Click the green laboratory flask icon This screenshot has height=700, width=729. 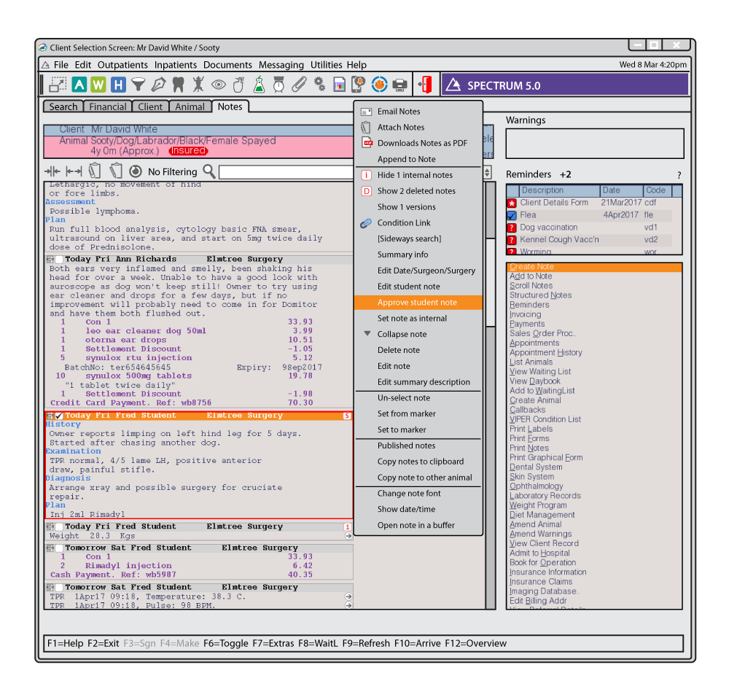(259, 85)
